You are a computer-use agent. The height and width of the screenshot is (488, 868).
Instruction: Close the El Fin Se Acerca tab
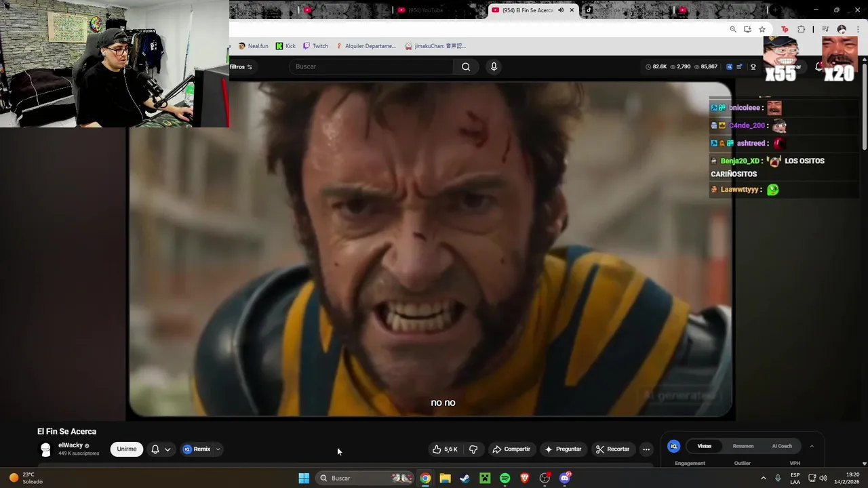pos(572,10)
